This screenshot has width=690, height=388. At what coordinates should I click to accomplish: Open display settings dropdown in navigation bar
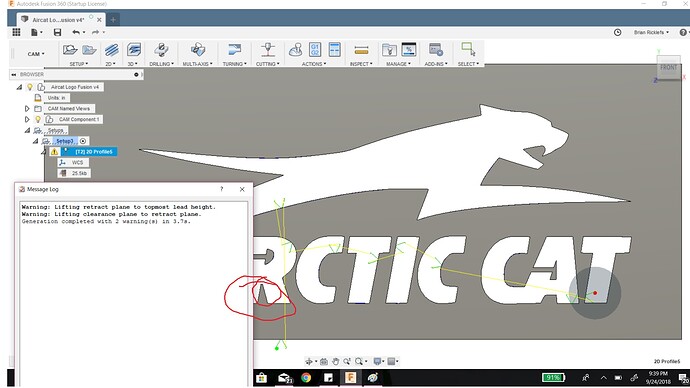(x=378, y=362)
